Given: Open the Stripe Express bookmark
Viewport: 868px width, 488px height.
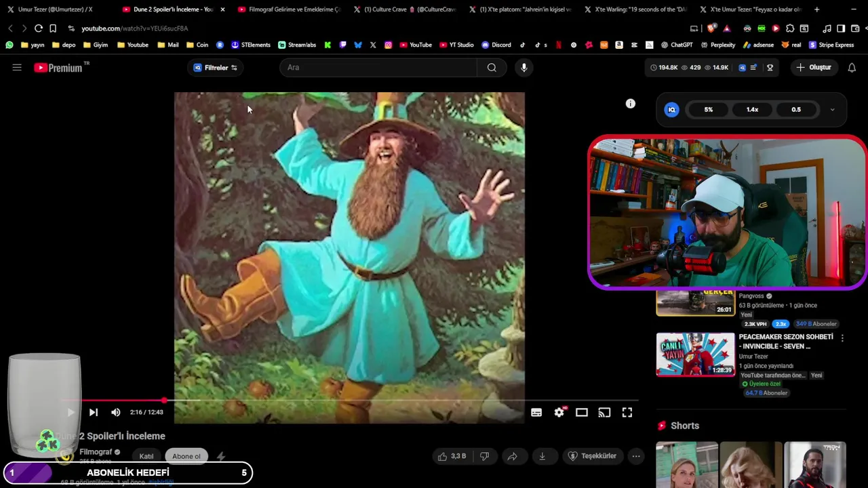Looking at the screenshot, I should point(831,45).
